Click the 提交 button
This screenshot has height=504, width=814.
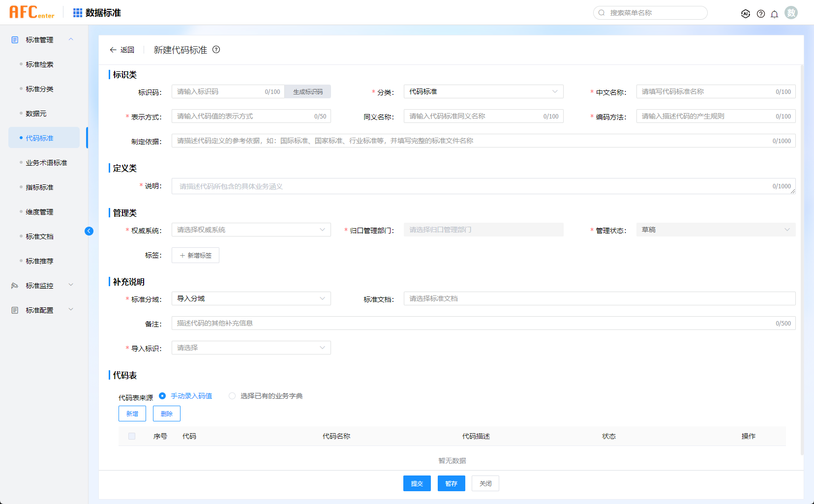click(x=417, y=483)
